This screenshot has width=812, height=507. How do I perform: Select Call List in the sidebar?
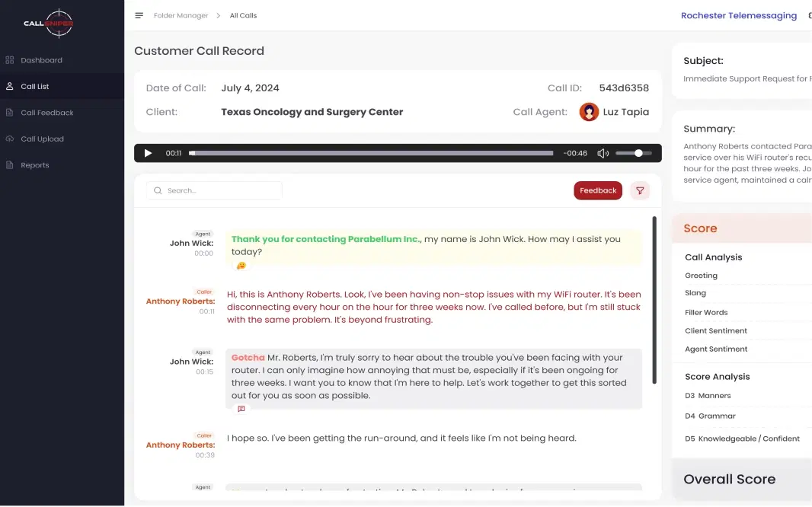click(62, 86)
